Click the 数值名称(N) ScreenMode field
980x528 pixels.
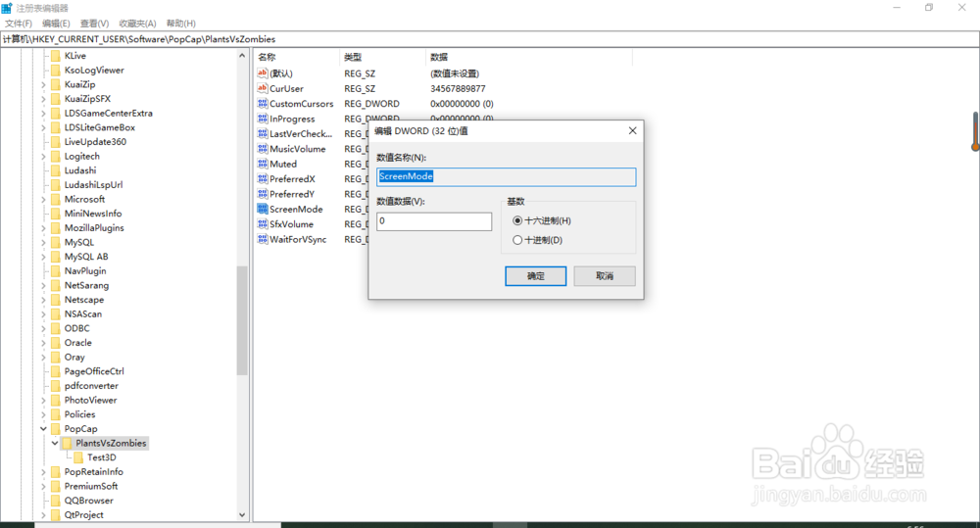click(507, 177)
